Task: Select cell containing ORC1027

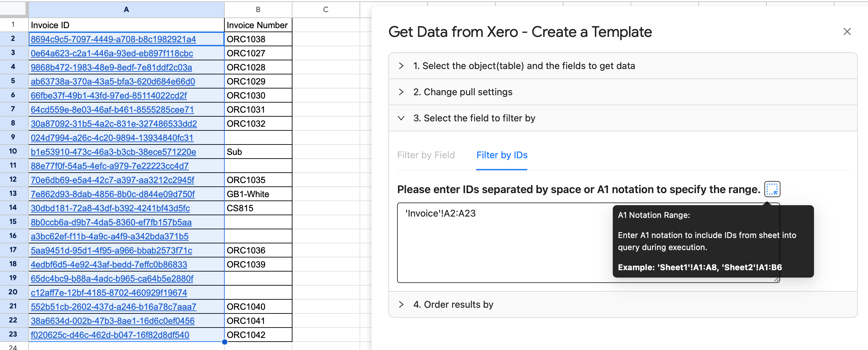Action: click(258, 53)
